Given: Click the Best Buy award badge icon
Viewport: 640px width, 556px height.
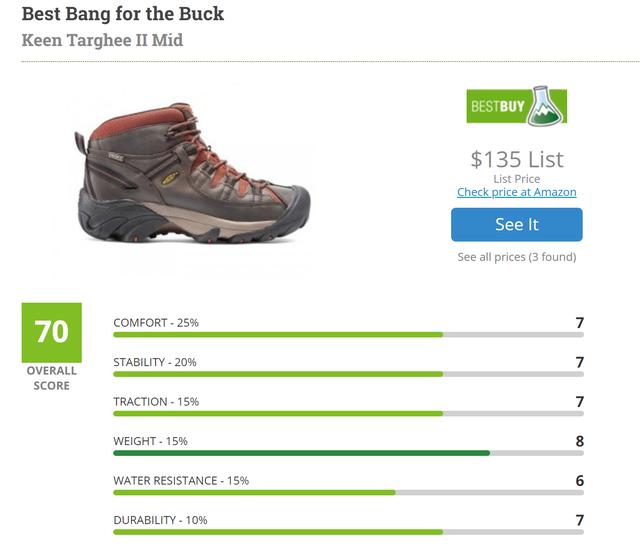Looking at the screenshot, I should tap(517, 106).
